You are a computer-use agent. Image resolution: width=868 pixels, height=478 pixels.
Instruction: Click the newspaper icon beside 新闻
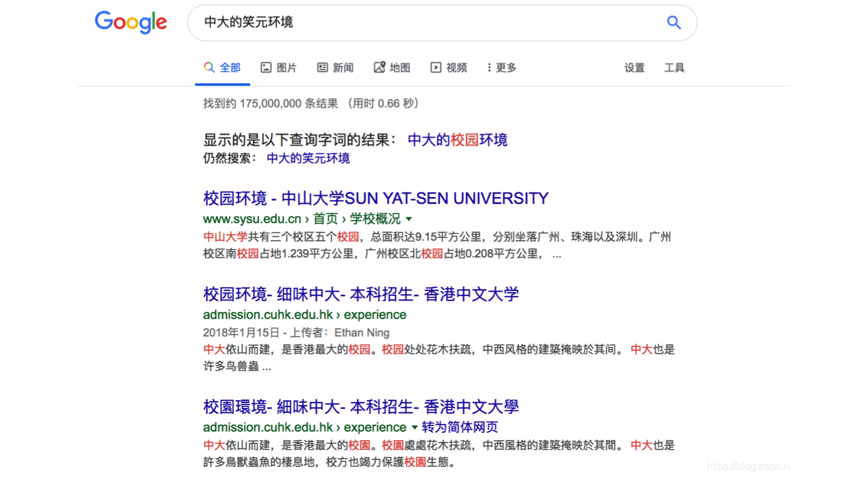point(323,68)
